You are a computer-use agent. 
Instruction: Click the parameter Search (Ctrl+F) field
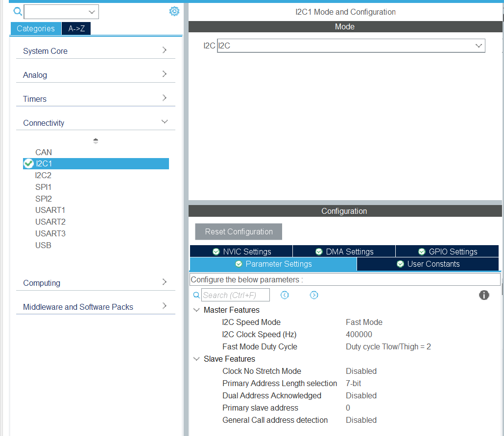235,295
